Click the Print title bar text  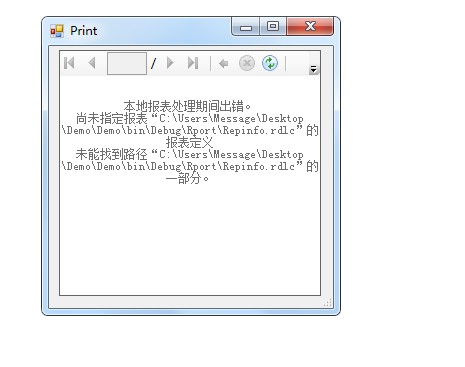coord(84,31)
